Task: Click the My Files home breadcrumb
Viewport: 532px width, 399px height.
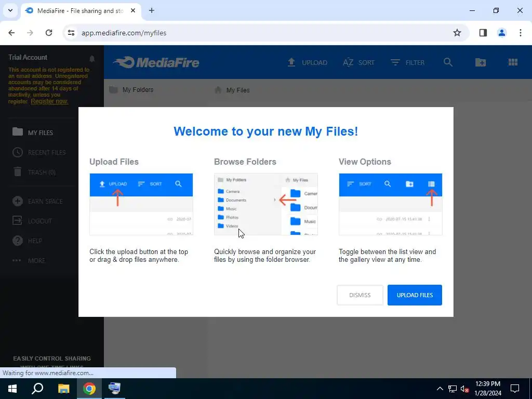Action: (232, 90)
